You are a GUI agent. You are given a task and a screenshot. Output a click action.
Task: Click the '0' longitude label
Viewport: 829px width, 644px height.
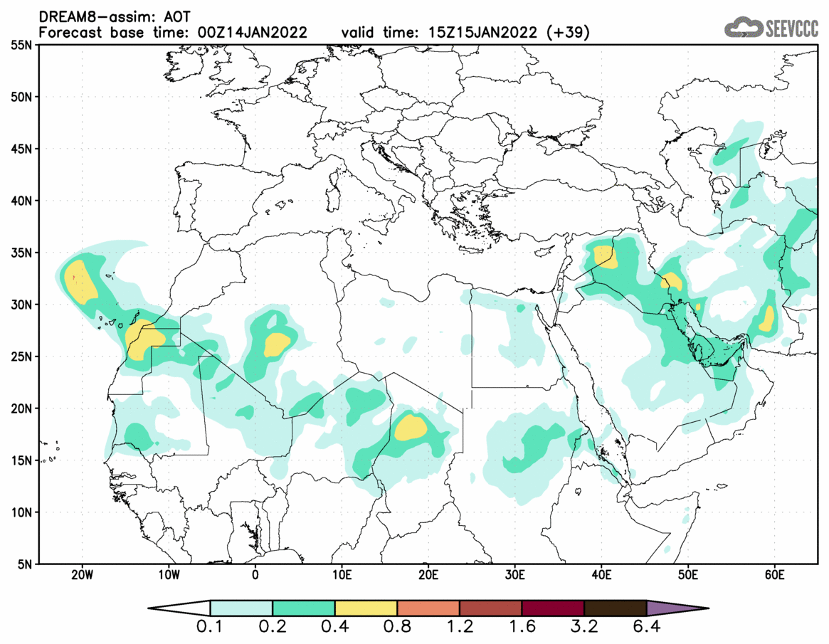click(x=255, y=575)
